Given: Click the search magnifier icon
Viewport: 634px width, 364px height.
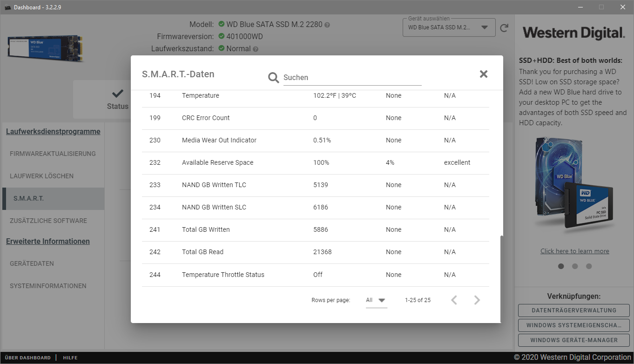Looking at the screenshot, I should click(274, 78).
